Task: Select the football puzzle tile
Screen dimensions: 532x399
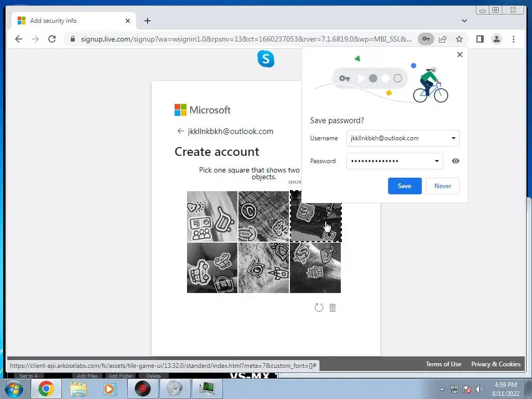Action: click(263, 216)
